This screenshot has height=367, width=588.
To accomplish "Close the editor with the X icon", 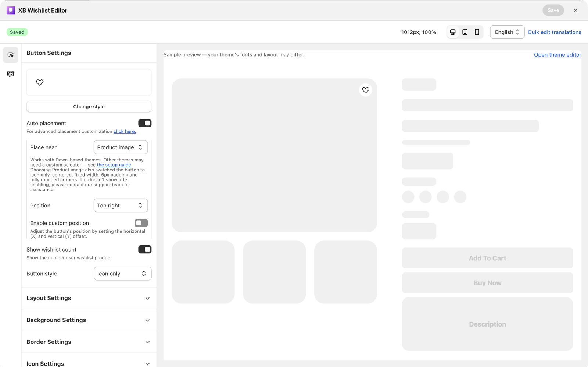I will pyautogui.click(x=576, y=10).
